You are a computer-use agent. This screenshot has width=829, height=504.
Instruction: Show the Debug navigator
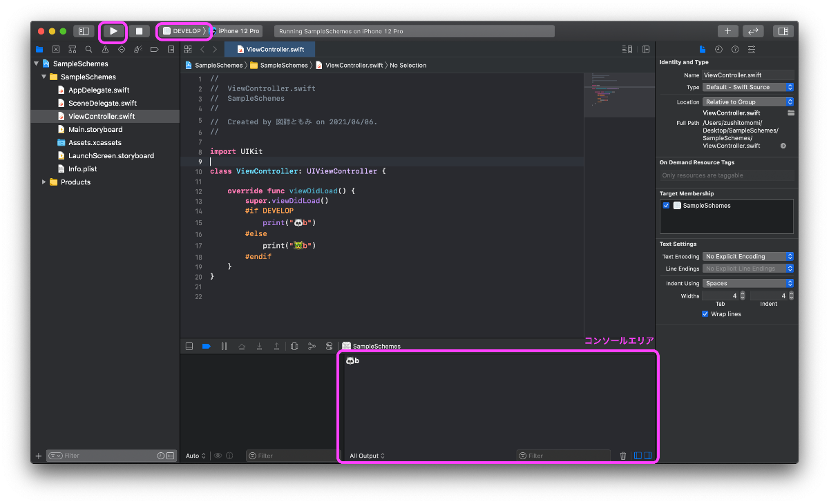tap(137, 50)
